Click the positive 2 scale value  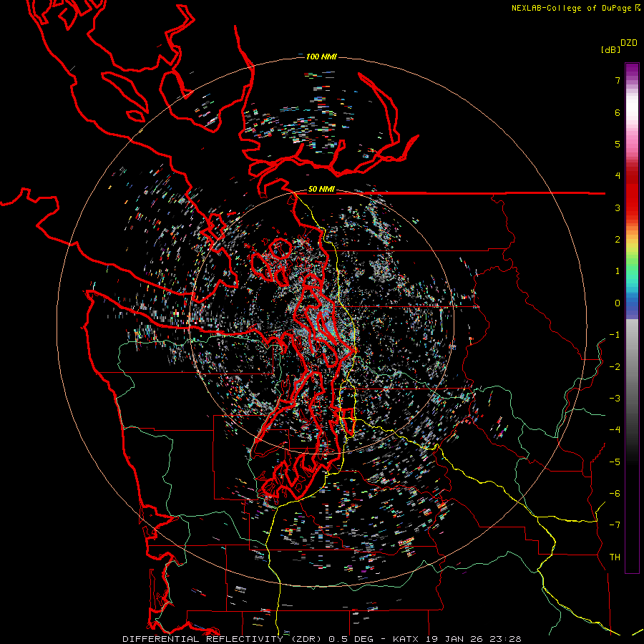pos(618,240)
